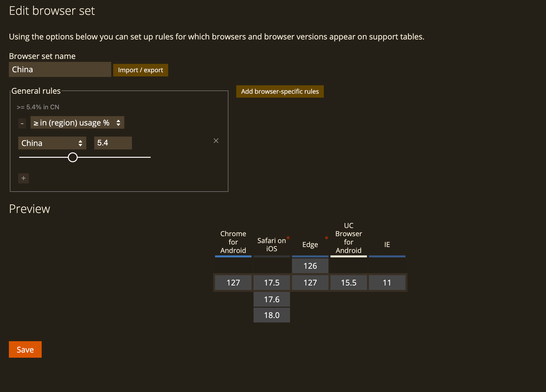Click the - icon beside the usage dropdown
This screenshot has width=546, height=392.
pyautogui.click(x=22, y=123)
